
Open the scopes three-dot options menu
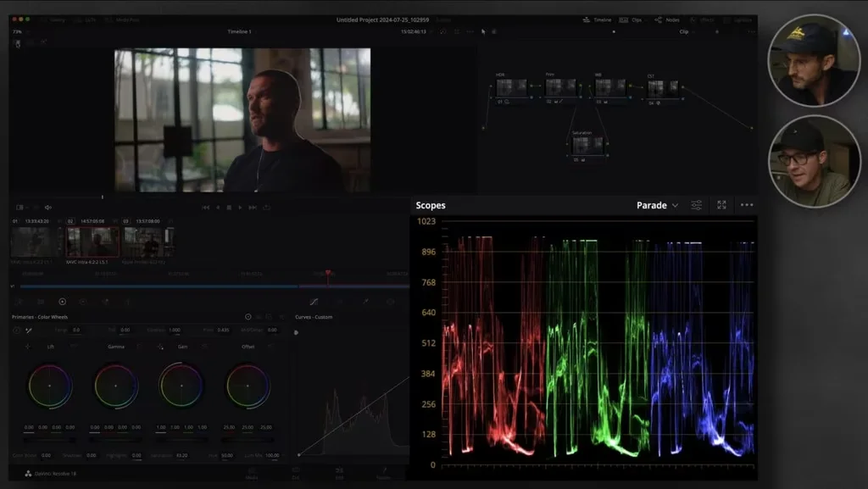click(746, 205)
